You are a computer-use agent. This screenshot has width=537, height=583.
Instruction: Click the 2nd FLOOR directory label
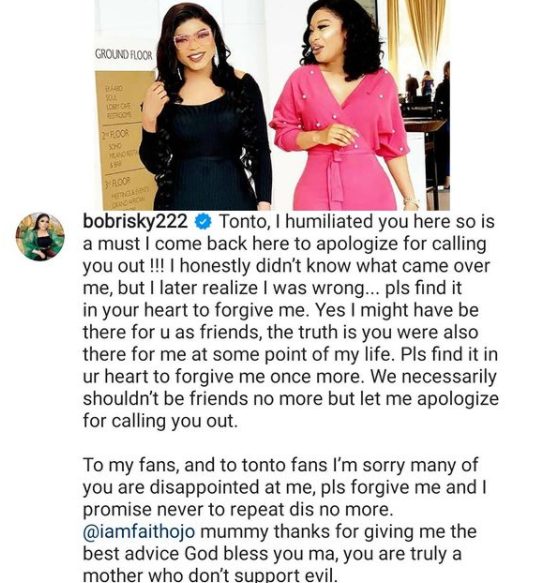click(115, 134)
